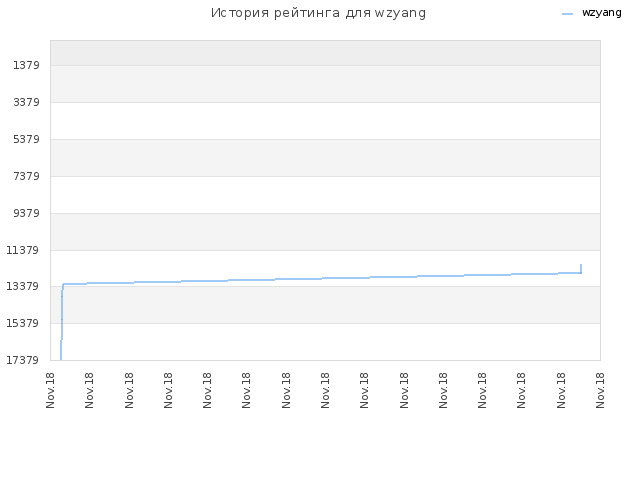
Task: Select the 13379 y-axis label
Action: point(22,286)
